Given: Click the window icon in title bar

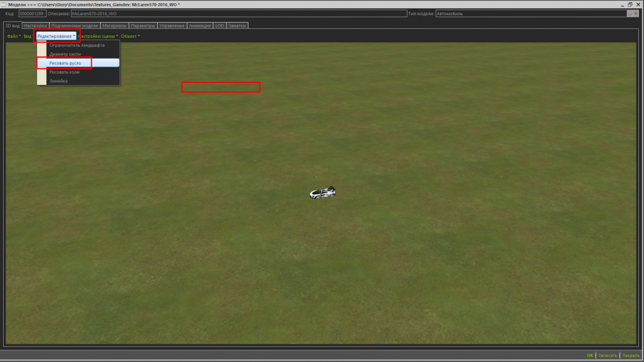Looking at the screenshot, I should (x=3, y=4).
